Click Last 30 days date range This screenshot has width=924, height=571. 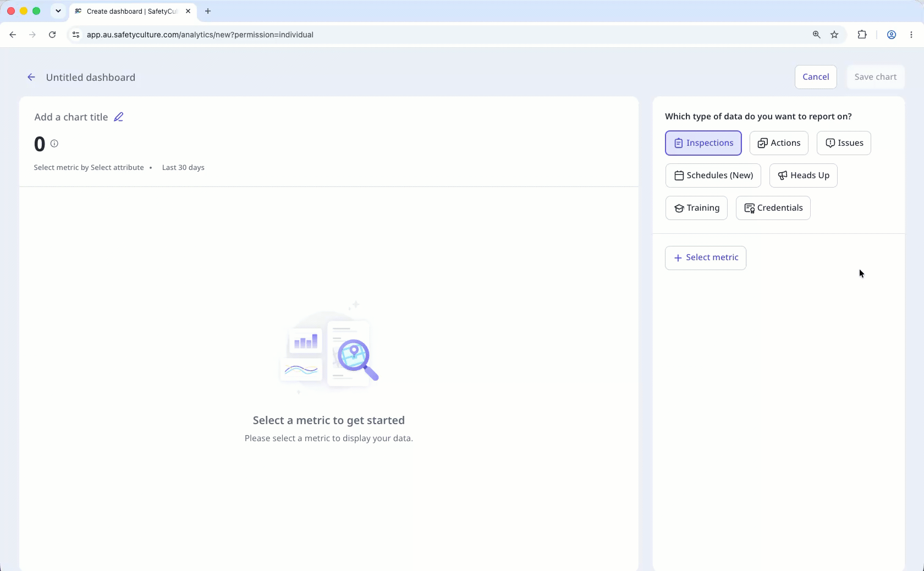[183, 168]
